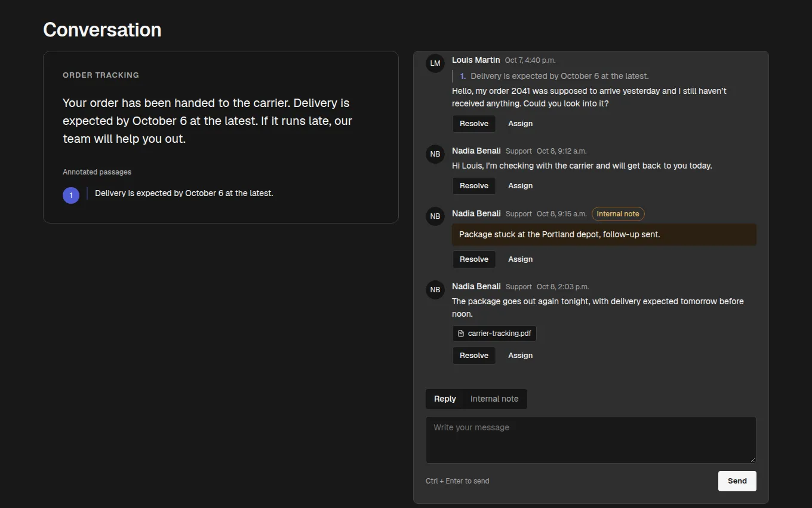Click the Send button
The image size is (812, 508).
[737, 481]
